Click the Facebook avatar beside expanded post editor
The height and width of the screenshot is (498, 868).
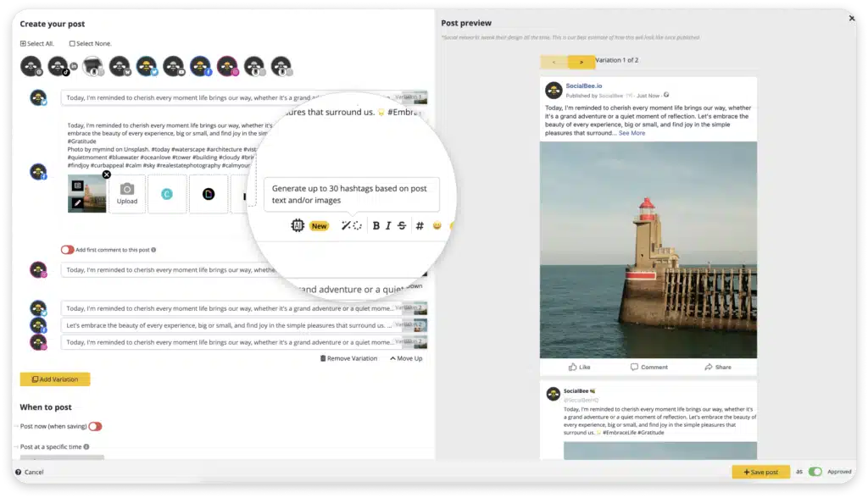click(38, 172)
